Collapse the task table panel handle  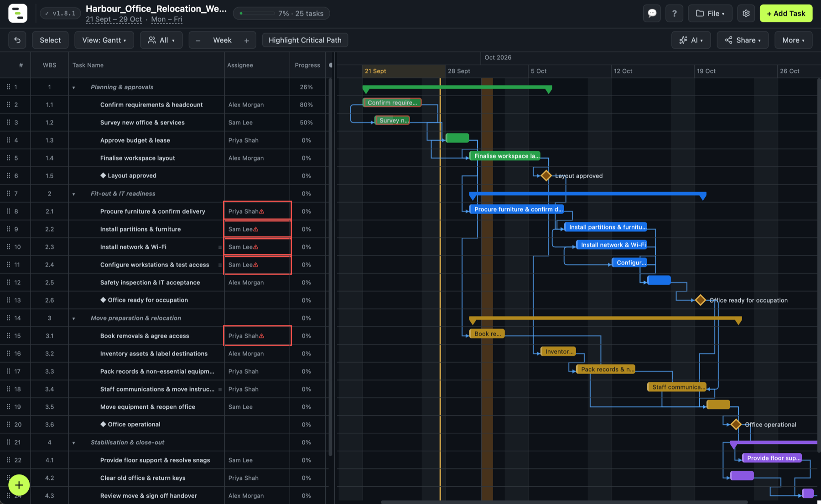[331, 65]
